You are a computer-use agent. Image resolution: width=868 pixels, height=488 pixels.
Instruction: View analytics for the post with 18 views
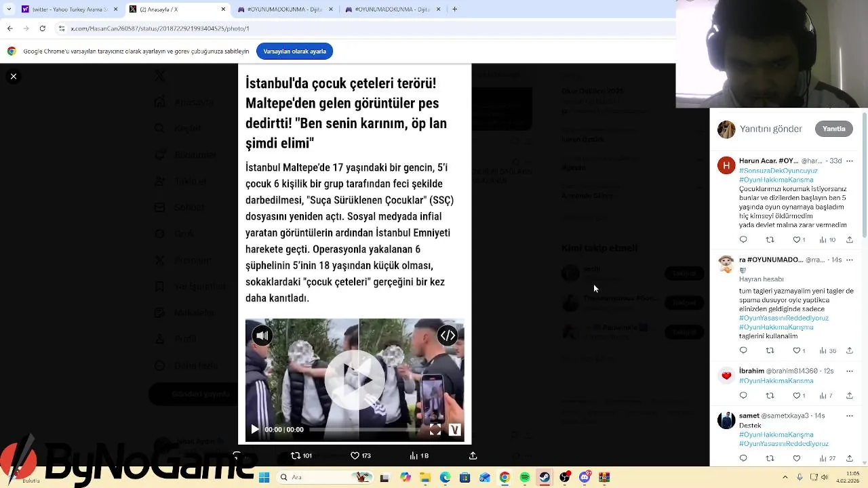click(x=418, y=455)
